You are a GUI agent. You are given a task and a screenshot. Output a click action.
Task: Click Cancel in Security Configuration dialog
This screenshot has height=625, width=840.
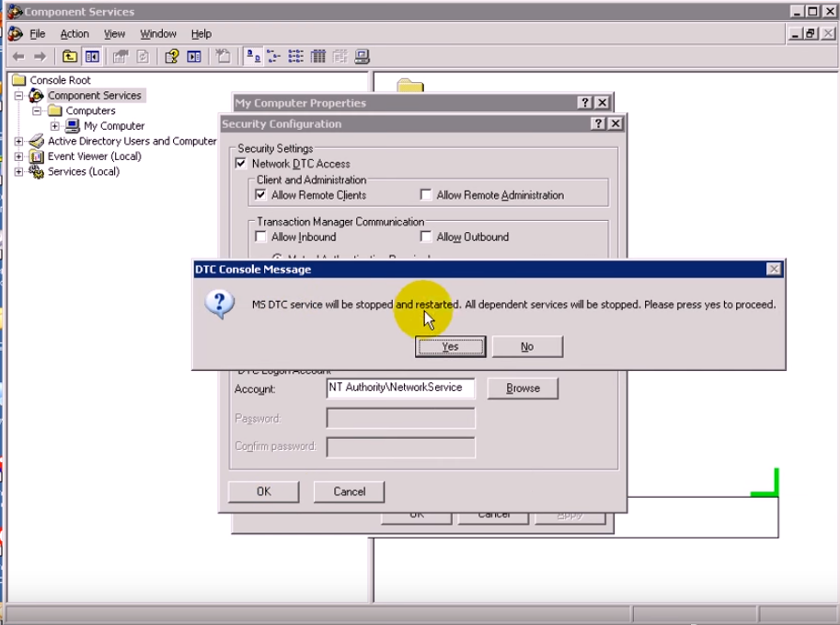(x=350, y=492)
